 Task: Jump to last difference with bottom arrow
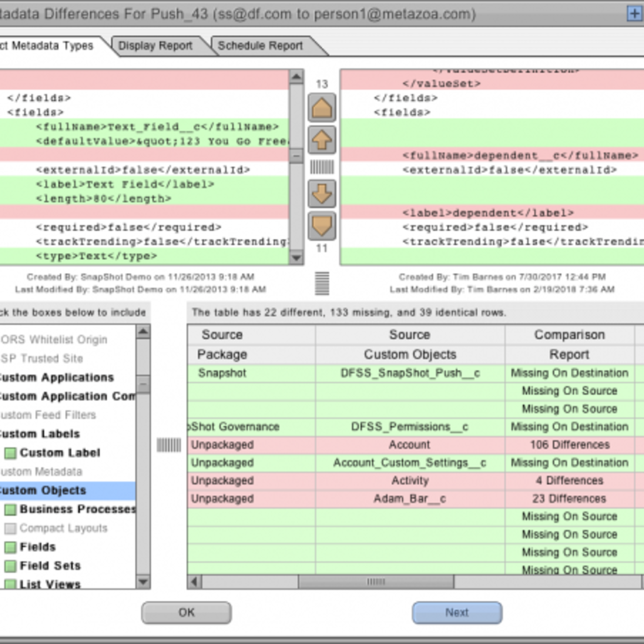click(x=322, y=226)
